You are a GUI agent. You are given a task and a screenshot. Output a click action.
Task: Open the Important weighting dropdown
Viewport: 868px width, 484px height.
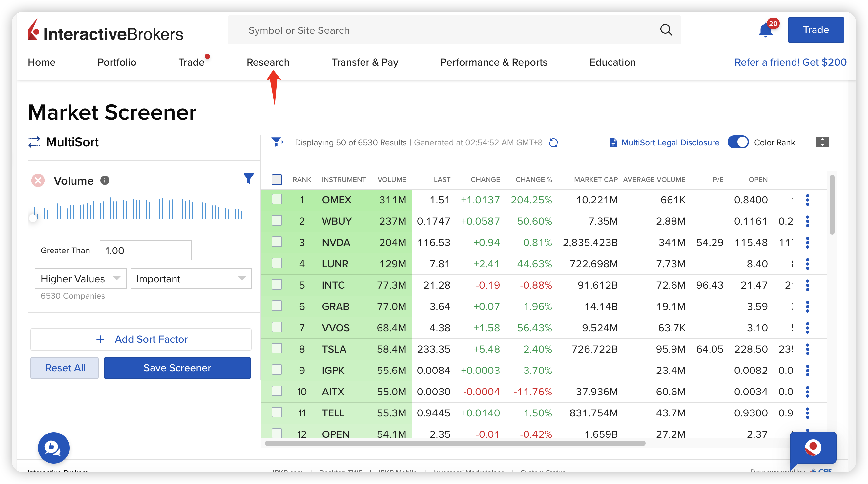coord(191,278)
